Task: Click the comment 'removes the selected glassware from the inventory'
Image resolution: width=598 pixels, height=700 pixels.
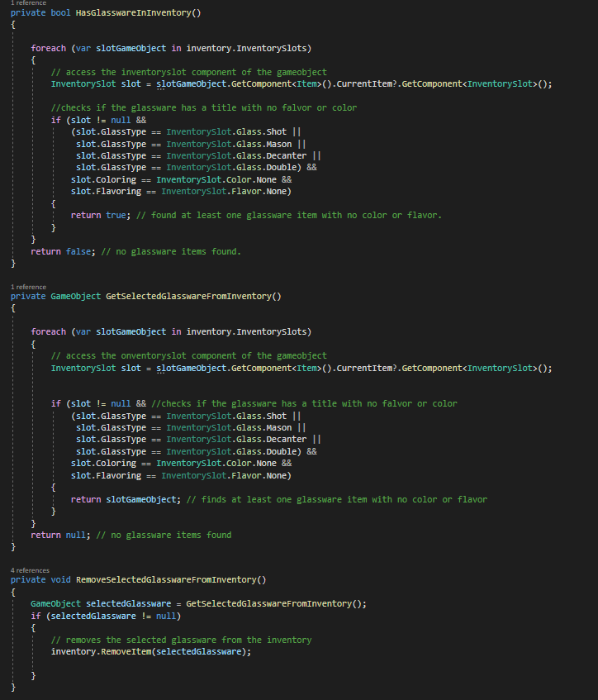Action: (181, 640)
